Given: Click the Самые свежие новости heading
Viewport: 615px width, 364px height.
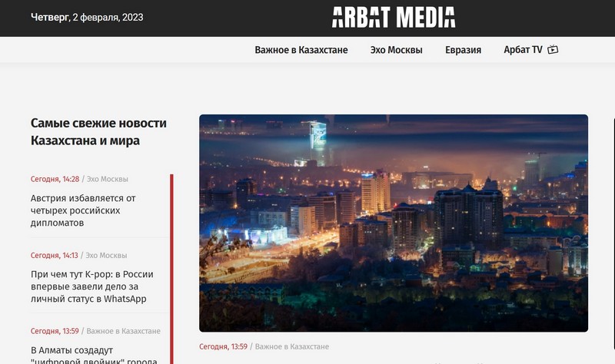Looking at the screenshot, I should [98, 131].
